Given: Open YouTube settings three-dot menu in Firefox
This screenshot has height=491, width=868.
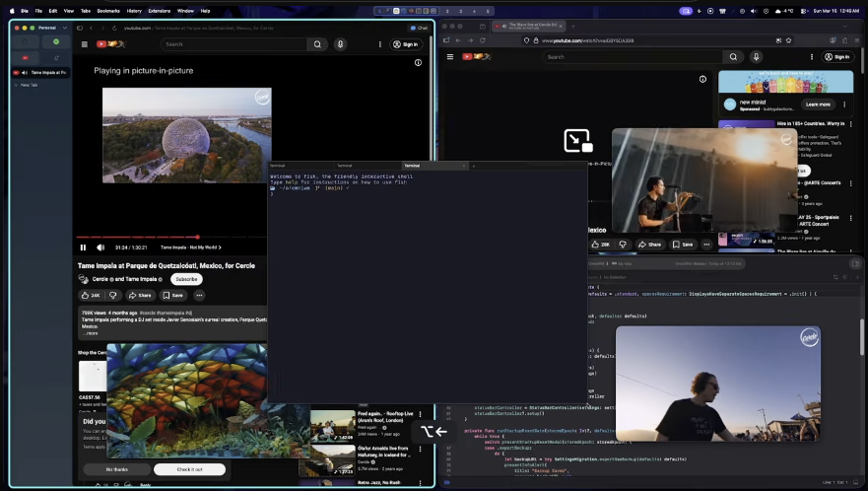Looking at the screenshot, I should point(812,56).
